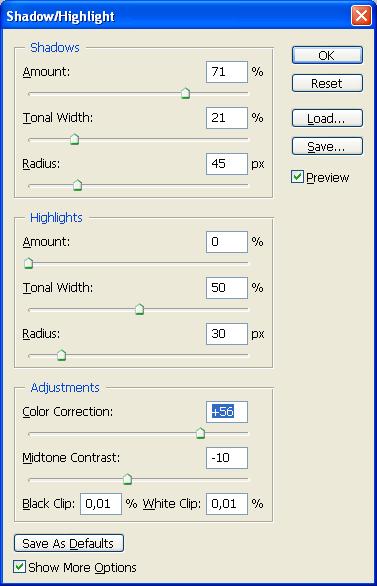Click Save As Defaults button
This screenshot has width=377, height=586.
(x=69, y=543)
